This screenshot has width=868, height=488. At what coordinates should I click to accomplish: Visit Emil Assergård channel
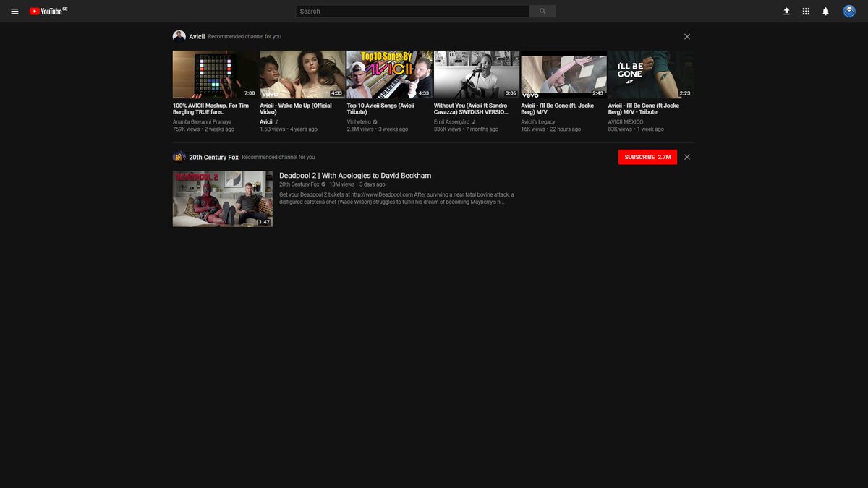[452, 122]
